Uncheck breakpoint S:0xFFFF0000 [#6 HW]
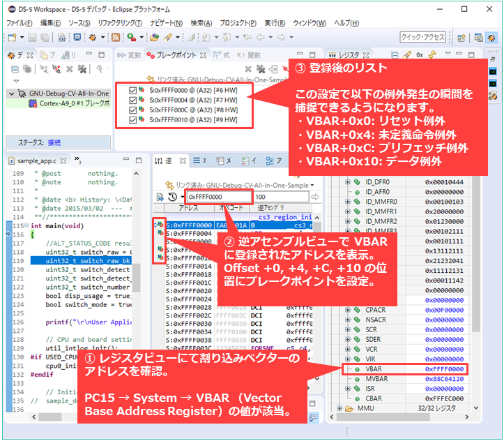Image resolution: width=504 pixels, height=441 pixels. pos(132,91)
